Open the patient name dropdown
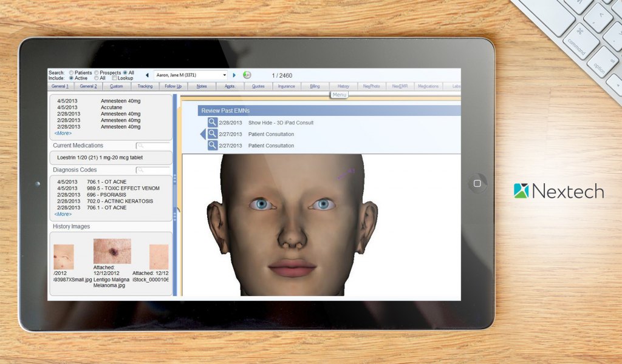Screen dimensions: 622x364 (224, 75)
